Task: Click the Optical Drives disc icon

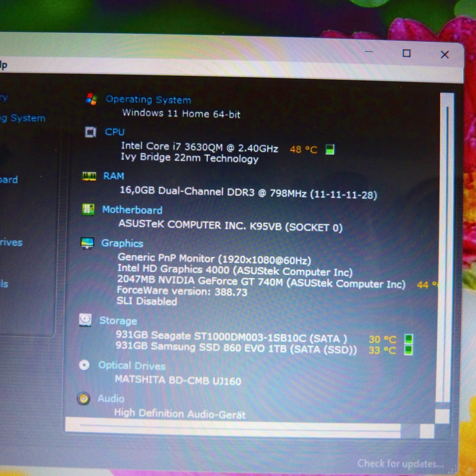Action: click(x=84, y=365)
